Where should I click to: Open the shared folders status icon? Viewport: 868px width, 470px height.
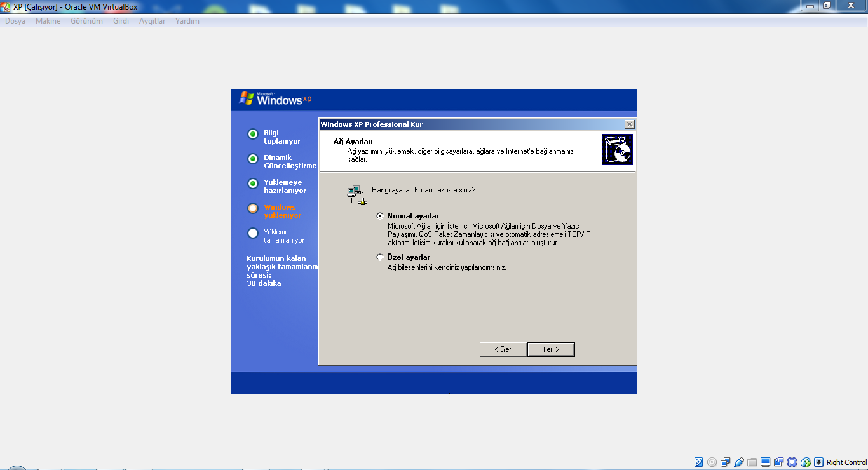pos(752,462)
